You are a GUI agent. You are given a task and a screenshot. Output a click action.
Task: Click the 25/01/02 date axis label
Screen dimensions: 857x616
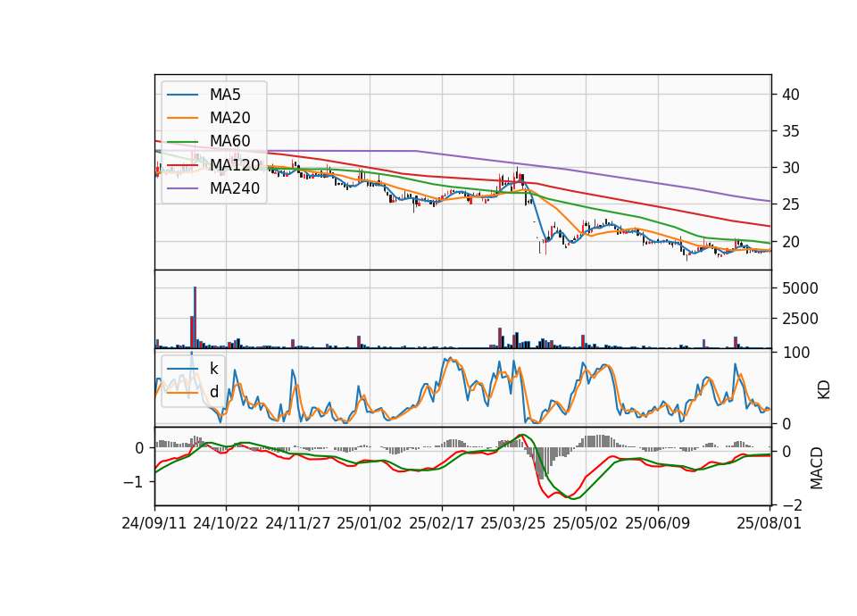(x=370, y=523)
